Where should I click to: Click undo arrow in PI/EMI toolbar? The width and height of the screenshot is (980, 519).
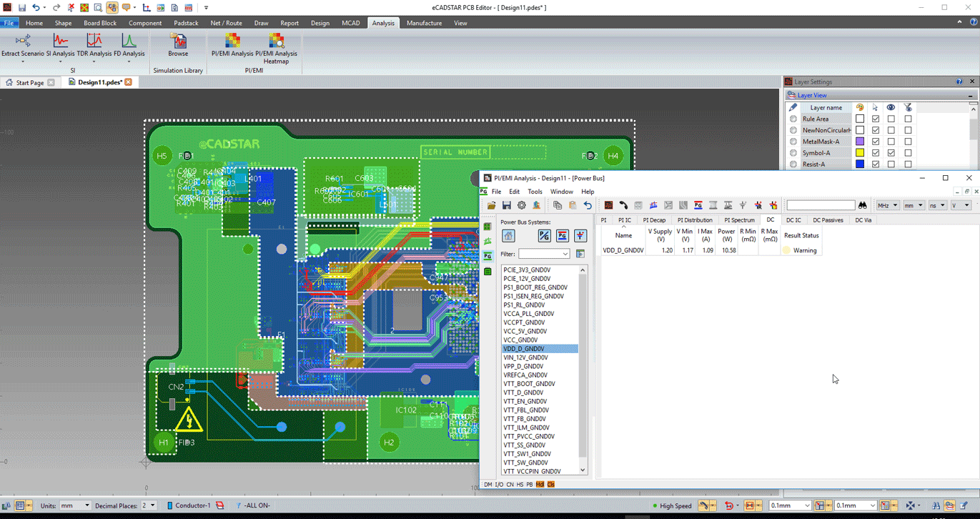pos(588,206)
